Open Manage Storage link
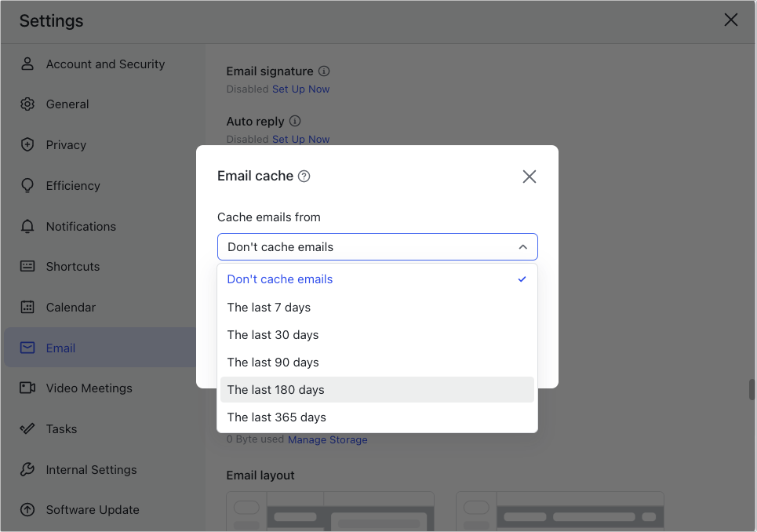This screenshot has width=757, height=532. 327,439
